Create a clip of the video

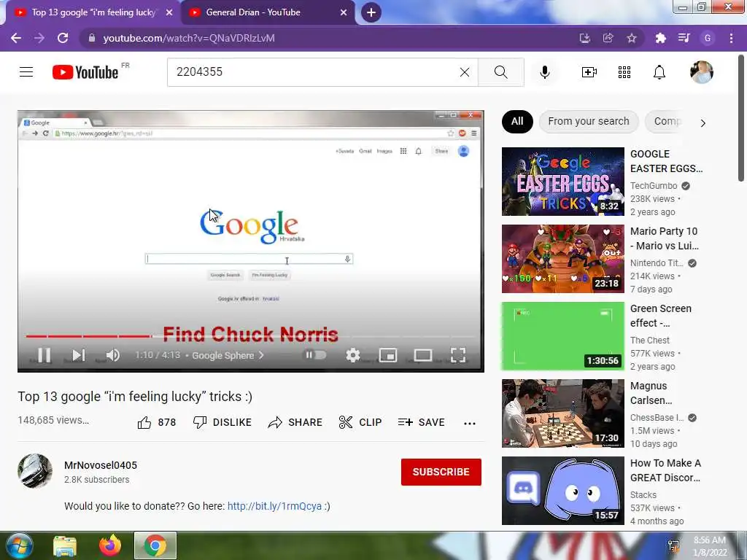click(360, 422)
